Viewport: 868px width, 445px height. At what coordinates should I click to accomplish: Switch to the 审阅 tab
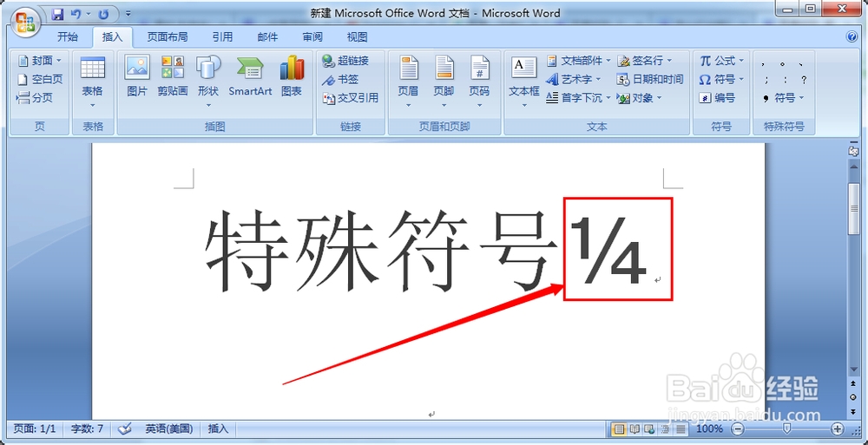pyautogui.click(x=312, y=37)
